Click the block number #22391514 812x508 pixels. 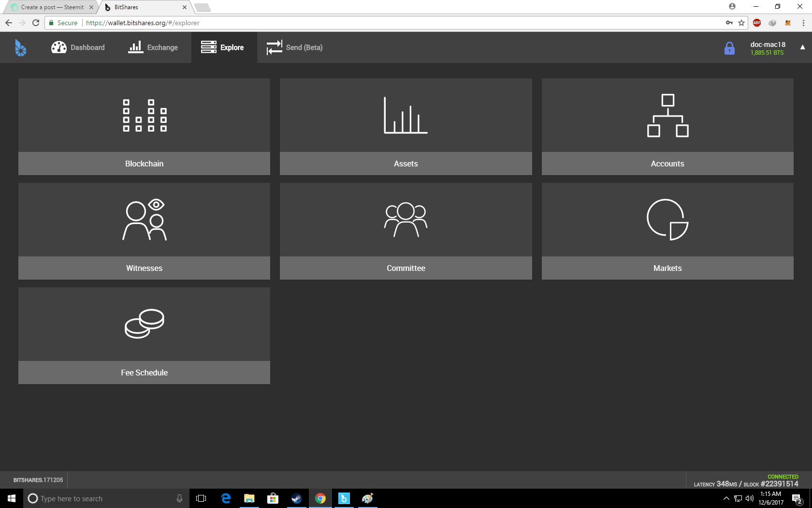click(779, 484)
